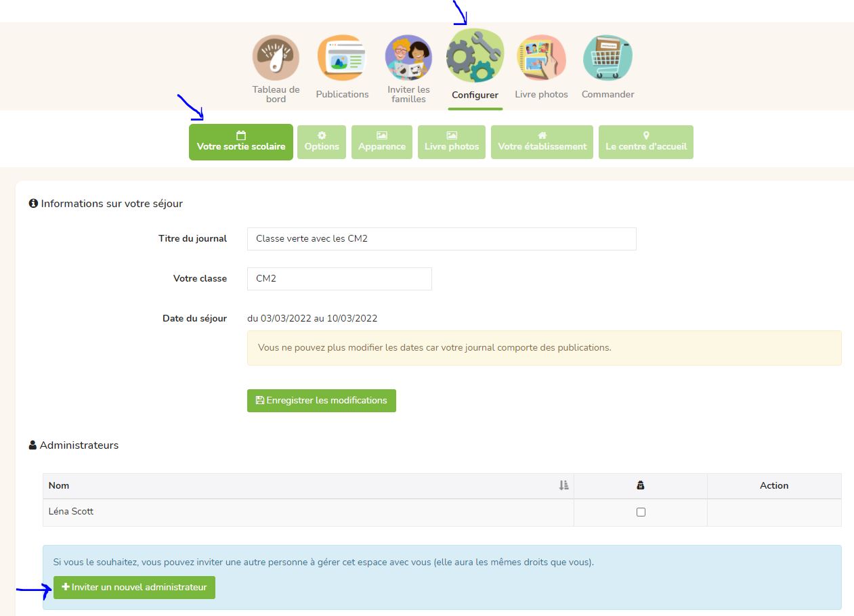Click the Publications icon

342,58
